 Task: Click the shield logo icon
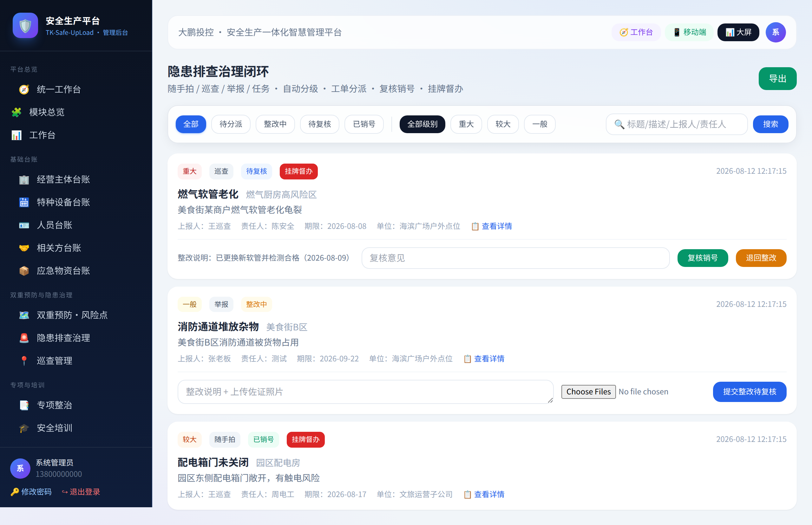click(x=25, y=26)
